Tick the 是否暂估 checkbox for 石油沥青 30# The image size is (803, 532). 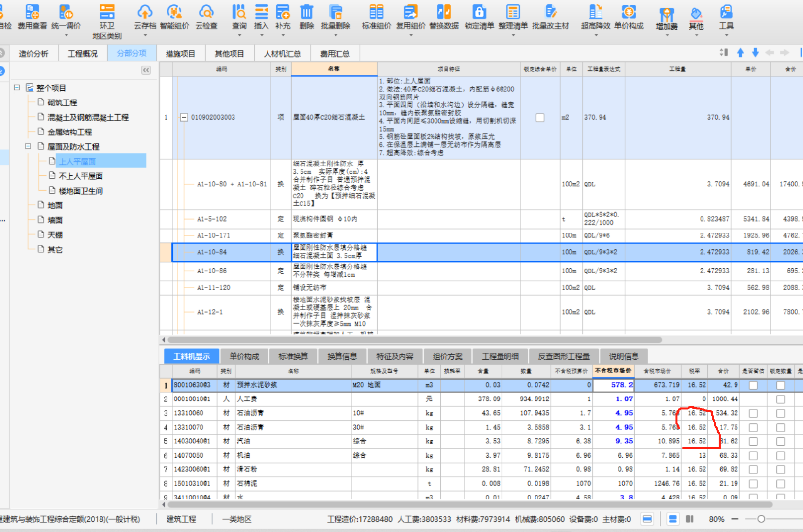pyautogui.click(x=753, y=428)
